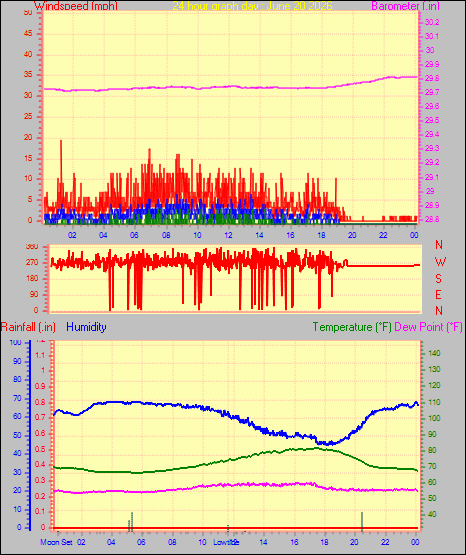466x555 pixels.
Task: Click the 70 label on humidity axis
Action: point(17,399)
